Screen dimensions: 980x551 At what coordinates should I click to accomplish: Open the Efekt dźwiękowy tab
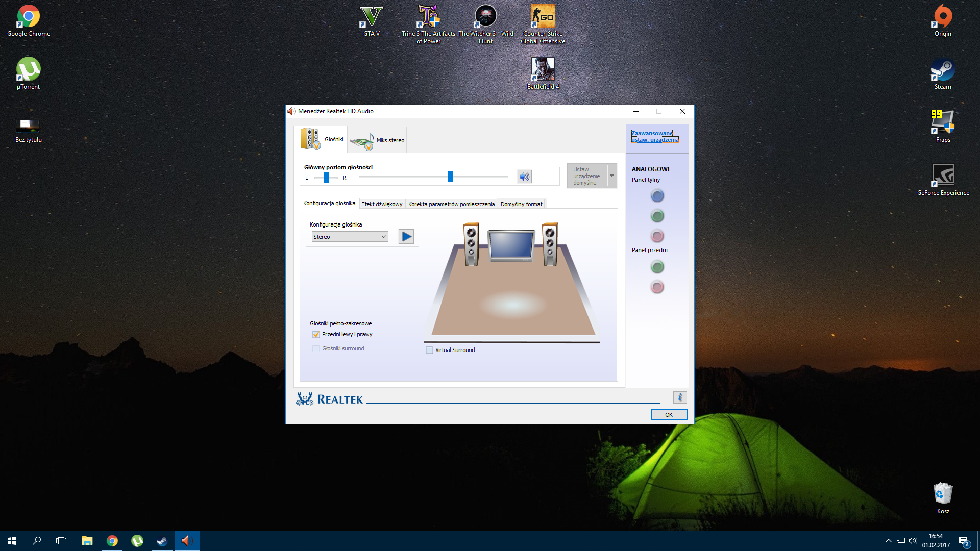coord(382,204)
